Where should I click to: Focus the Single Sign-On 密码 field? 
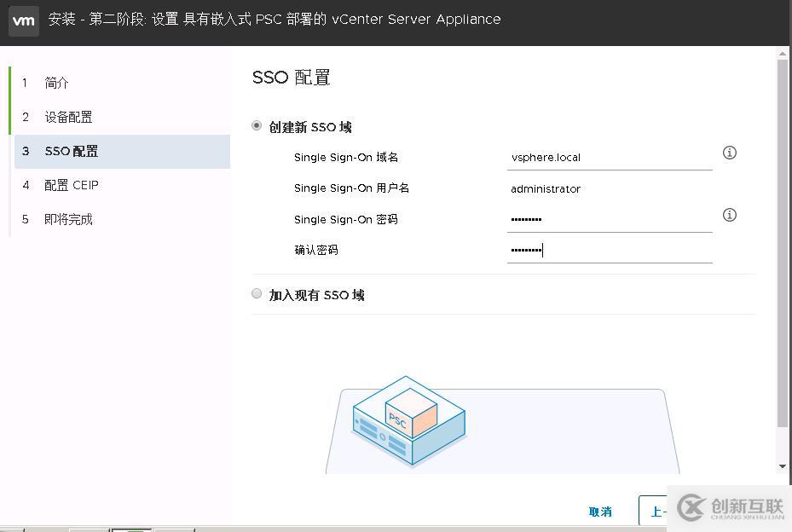[x=610, y=219]
